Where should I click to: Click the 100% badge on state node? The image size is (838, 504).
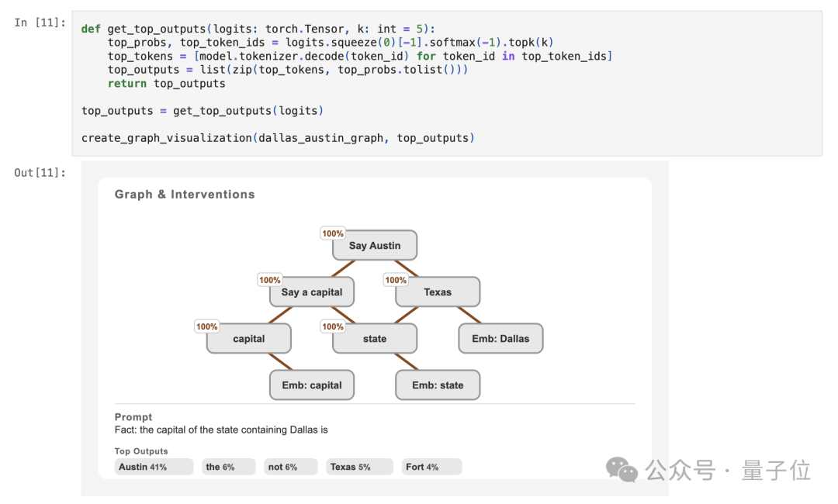click(332, 326)
